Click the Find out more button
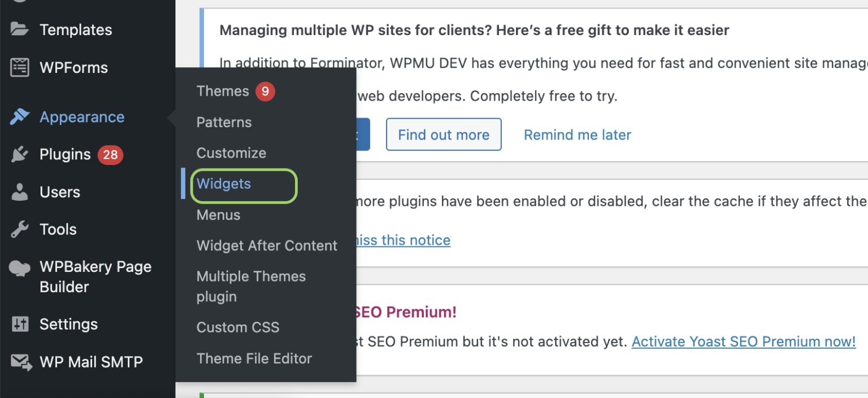Image resolution: width=868 pixels, height=398 pixels. (x=444, y=135)
